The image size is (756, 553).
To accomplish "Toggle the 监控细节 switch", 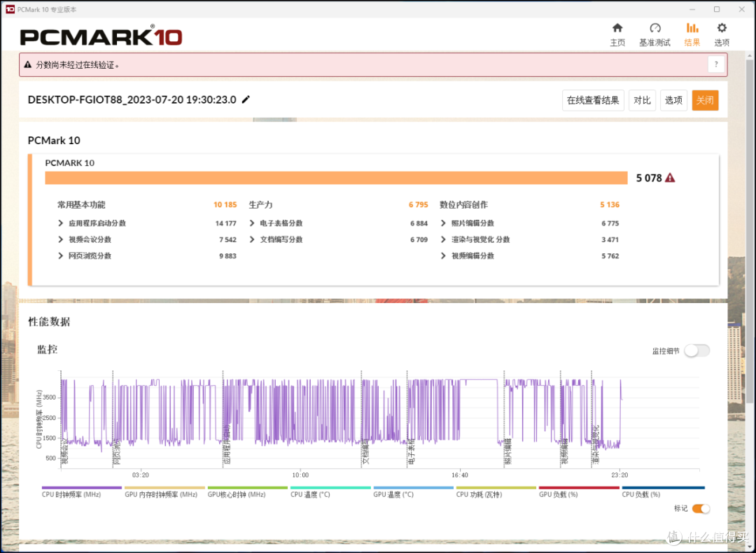I will pyautogui.click(x=696, y=351).
